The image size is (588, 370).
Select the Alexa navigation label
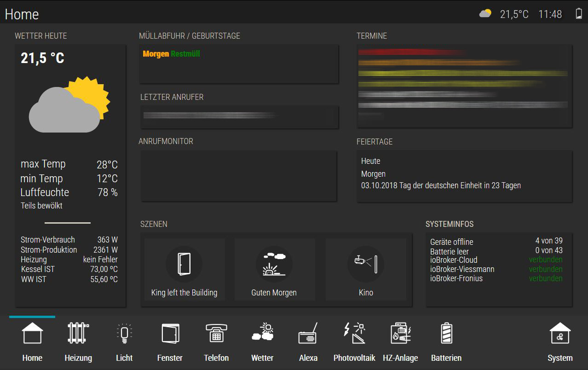(x=308, y=358)
